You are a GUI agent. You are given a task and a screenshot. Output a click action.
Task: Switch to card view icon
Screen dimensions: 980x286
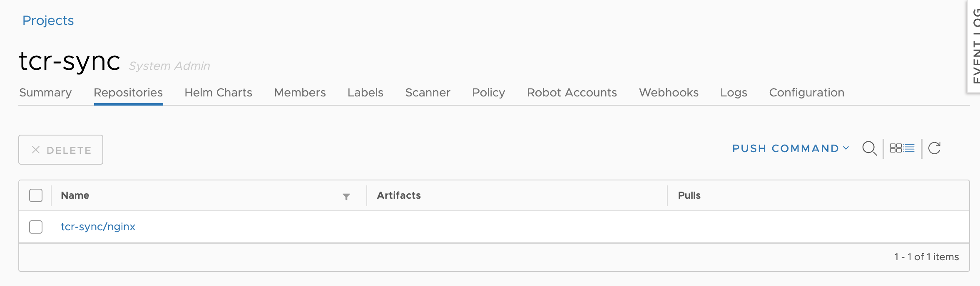(895, 148)
